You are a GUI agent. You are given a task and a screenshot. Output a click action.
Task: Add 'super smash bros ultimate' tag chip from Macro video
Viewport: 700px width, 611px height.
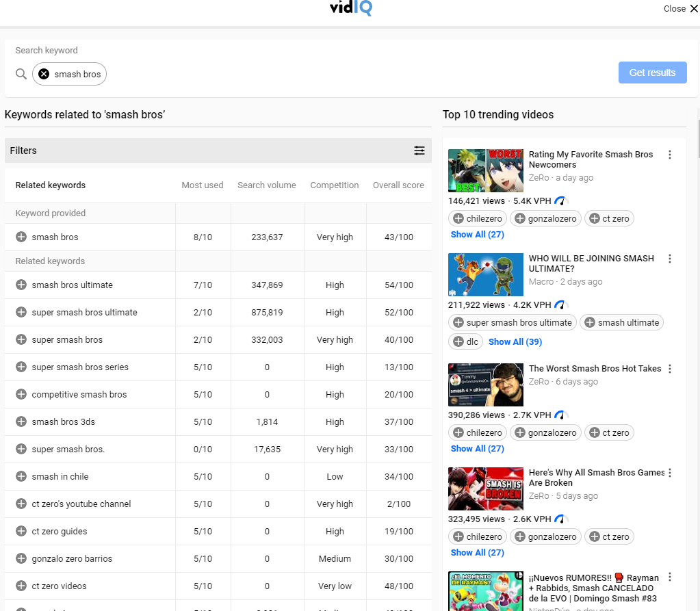(x=512, y=322)
